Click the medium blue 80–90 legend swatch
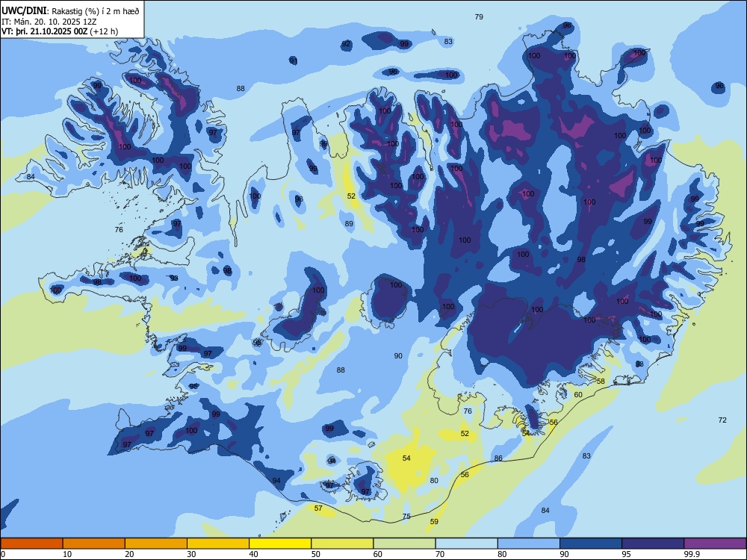Viewport: 747px width, 560px height. click(x=529, y=544)
